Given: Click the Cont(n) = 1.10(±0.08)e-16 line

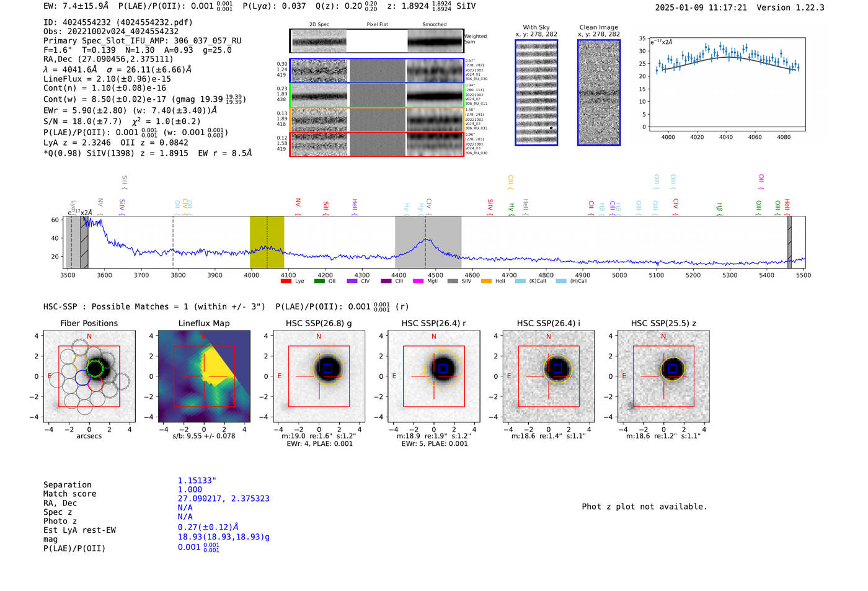Looking at the screenshot, I should 105,89.
